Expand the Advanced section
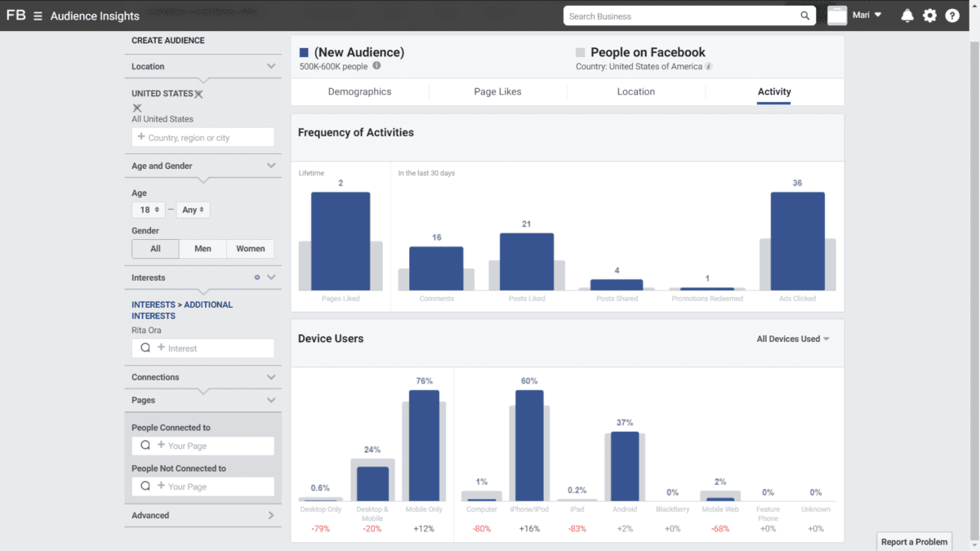The width and height of the screenshot is (980, 551). click(271, 515)
